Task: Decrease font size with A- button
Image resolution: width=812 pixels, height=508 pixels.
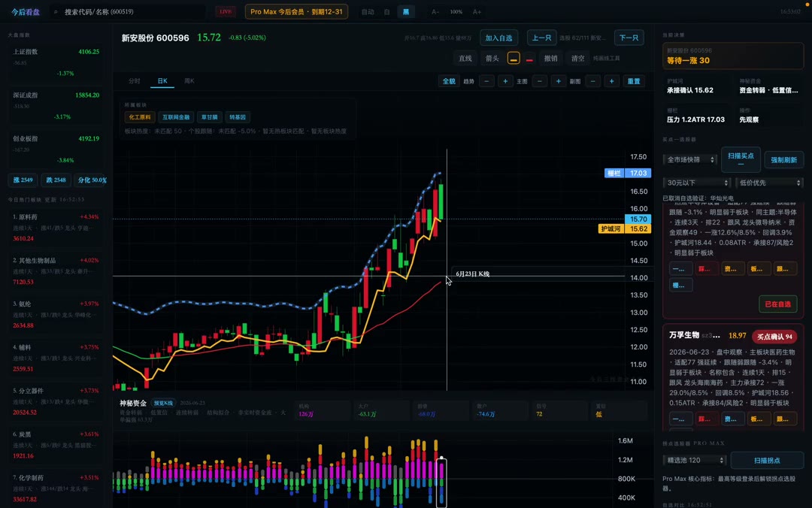Action: pos(435,12)
